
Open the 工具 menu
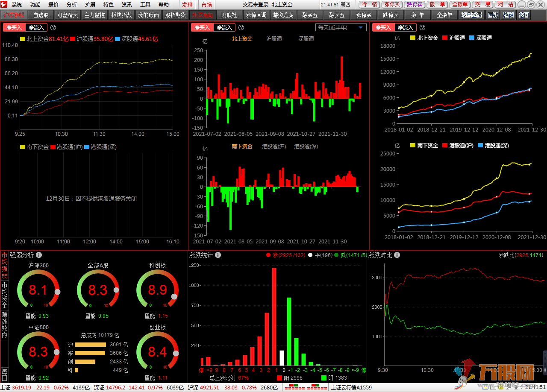click(x=145, y=5)
